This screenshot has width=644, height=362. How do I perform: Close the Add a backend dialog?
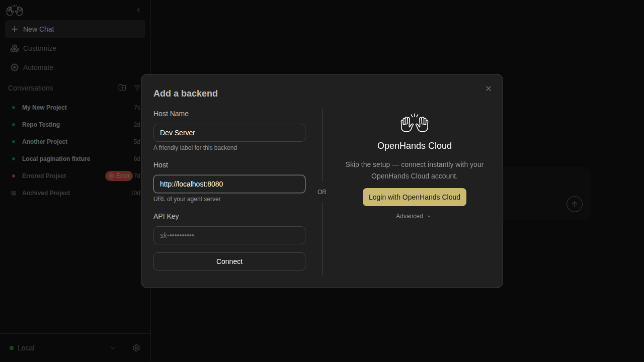coord(488,88)
